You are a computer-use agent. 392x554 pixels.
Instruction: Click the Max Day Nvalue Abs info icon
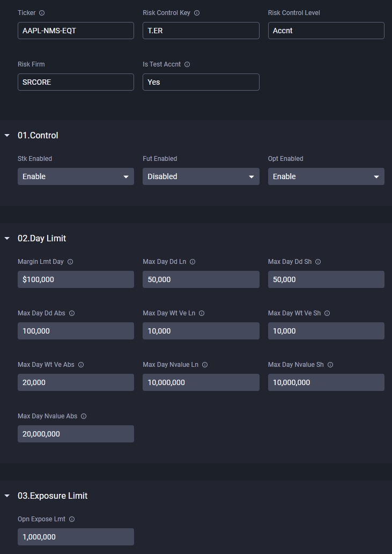click(x=84, y=416)
